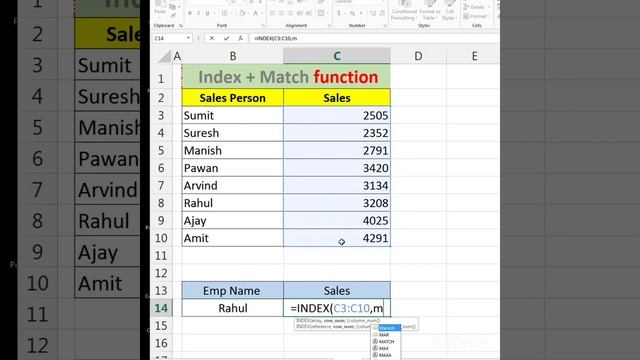This screenshot has height=360, width=640.
Task: Click the Borders icon in Font group
Action: [224, 13]
